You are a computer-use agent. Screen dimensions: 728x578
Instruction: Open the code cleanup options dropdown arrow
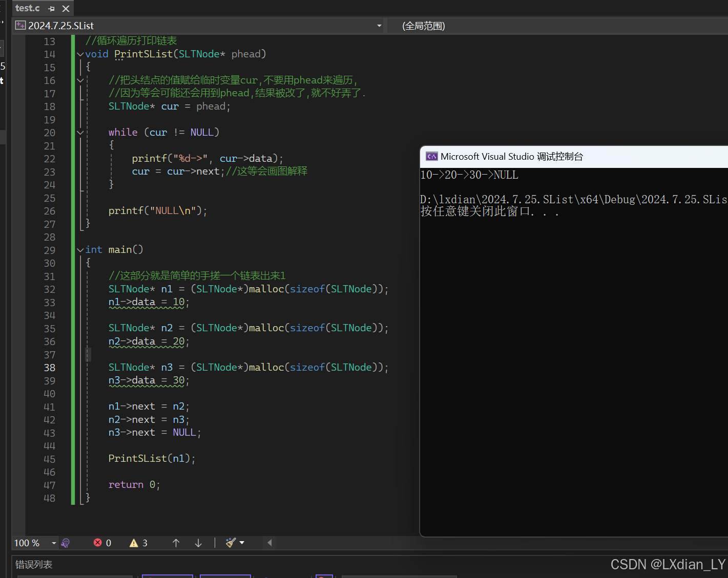tap(242, 543)
